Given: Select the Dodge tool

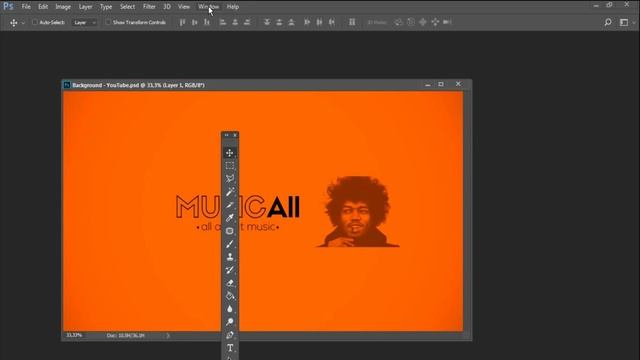Looking at the screenshot, I should tap(229, 322).
